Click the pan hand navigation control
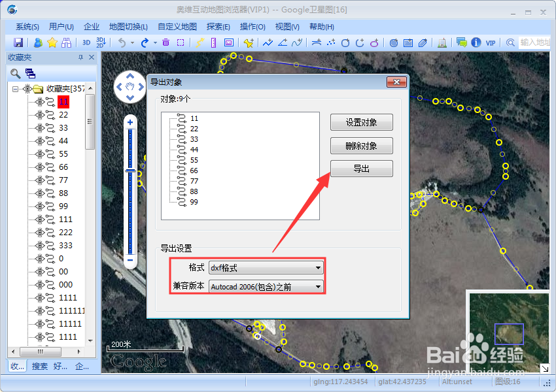The height and width of the screenshot is (392, 556). (x=130, y=87)
